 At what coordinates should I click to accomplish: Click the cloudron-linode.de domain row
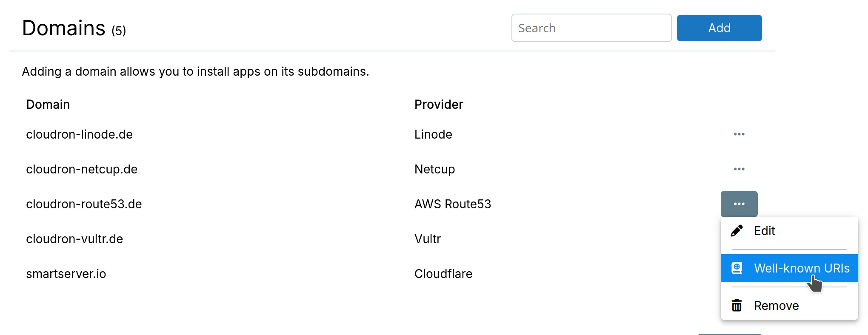pos(80,134)
